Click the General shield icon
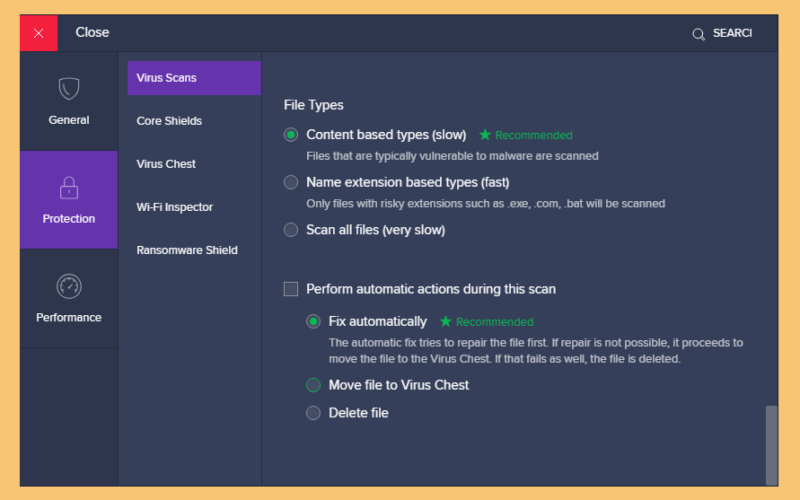The height and width of the screenshot is (500, 800). 69,89
